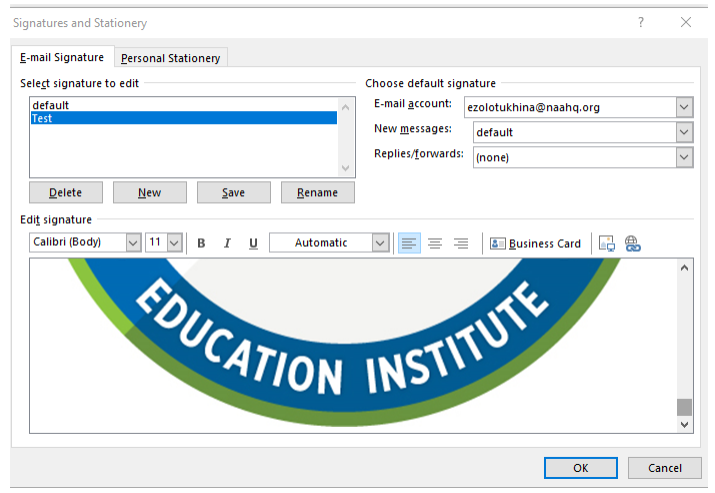The width and height of the screenshot is (715, 493).
Task: Select the 'default' signature in list
Action: click(184, 105)
